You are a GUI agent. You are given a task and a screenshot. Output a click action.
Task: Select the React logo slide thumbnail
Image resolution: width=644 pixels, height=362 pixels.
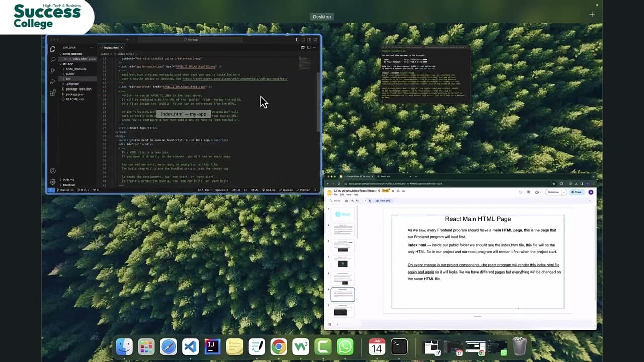click(343, 214)
